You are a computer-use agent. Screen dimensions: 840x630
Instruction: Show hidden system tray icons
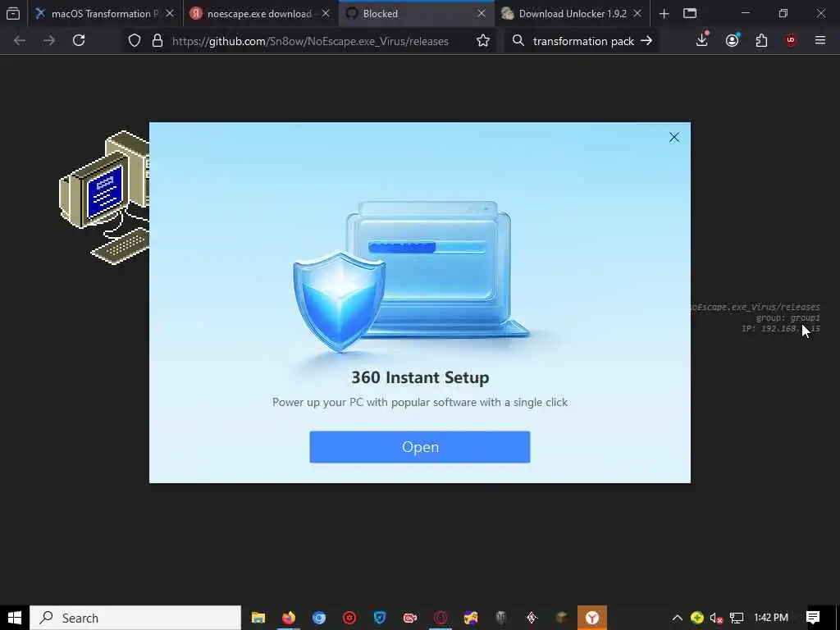click(677, 618)
